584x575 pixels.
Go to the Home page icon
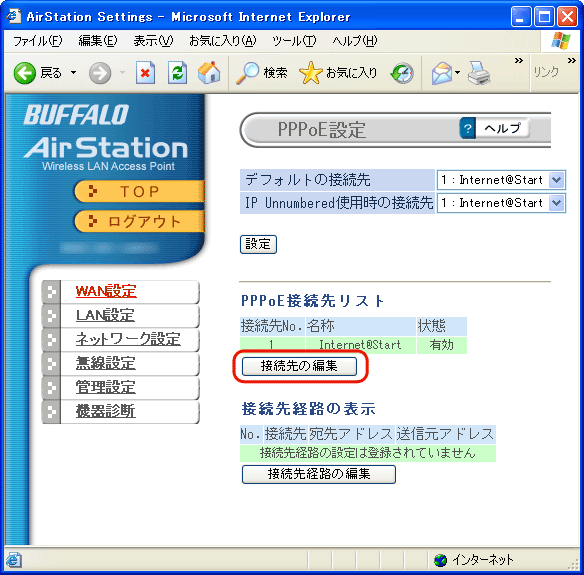click(209, 72)
